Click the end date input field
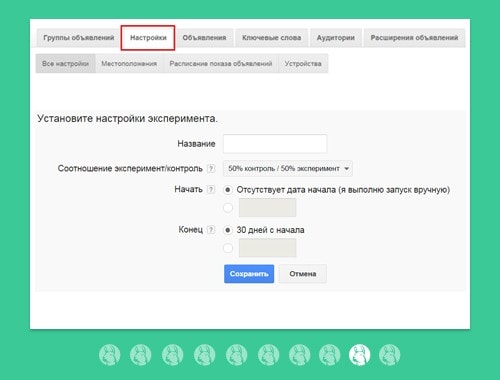This screenshot has height=380, width=500. click(267, 248)
